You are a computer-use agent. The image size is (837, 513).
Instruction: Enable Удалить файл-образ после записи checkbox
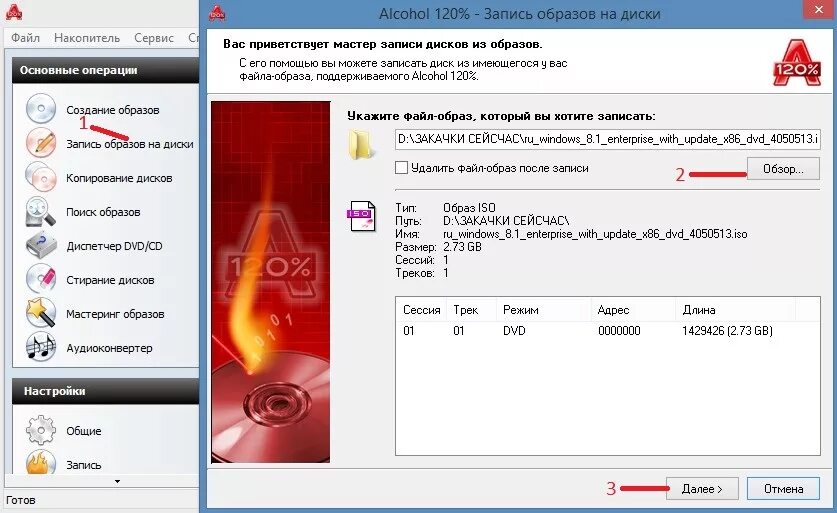pos(401,168)
